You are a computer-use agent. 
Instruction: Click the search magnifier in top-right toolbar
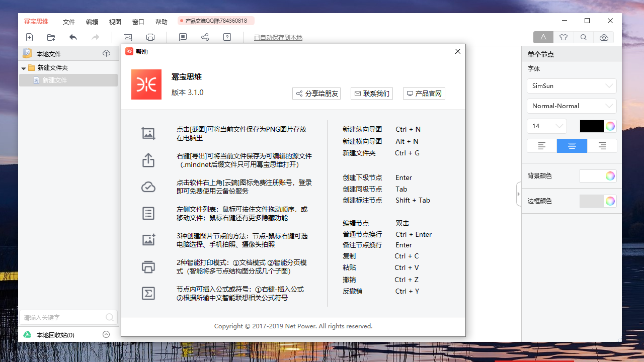[x=584, y=37]
